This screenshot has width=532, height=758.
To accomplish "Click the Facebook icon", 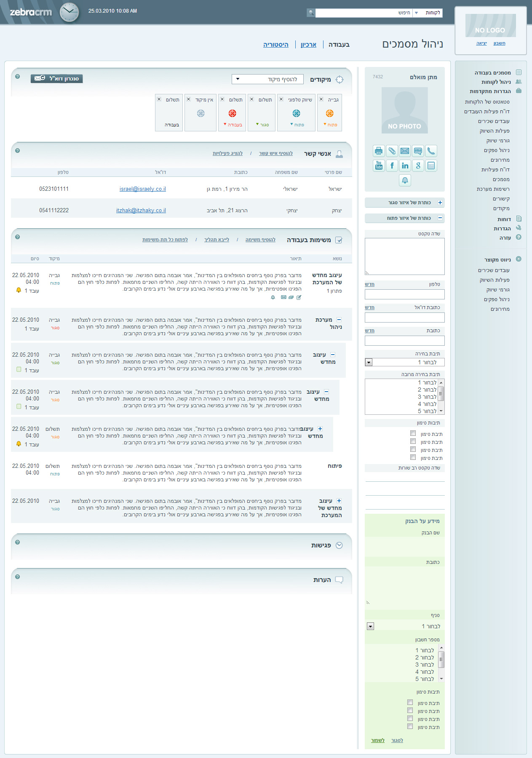I will [392, 165].
